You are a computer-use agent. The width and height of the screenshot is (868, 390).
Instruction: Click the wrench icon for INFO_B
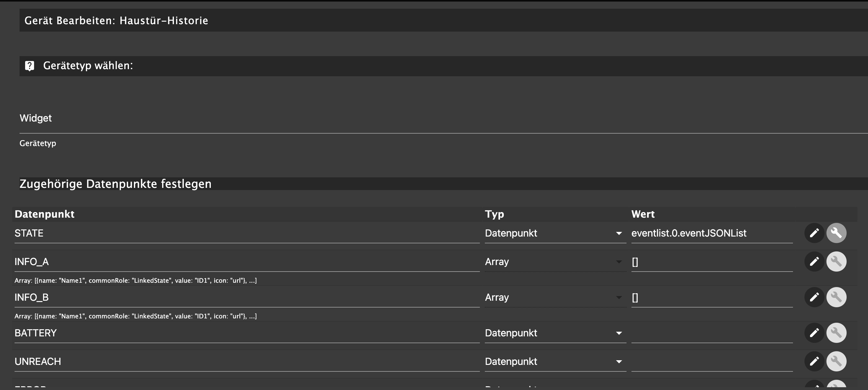836,297
